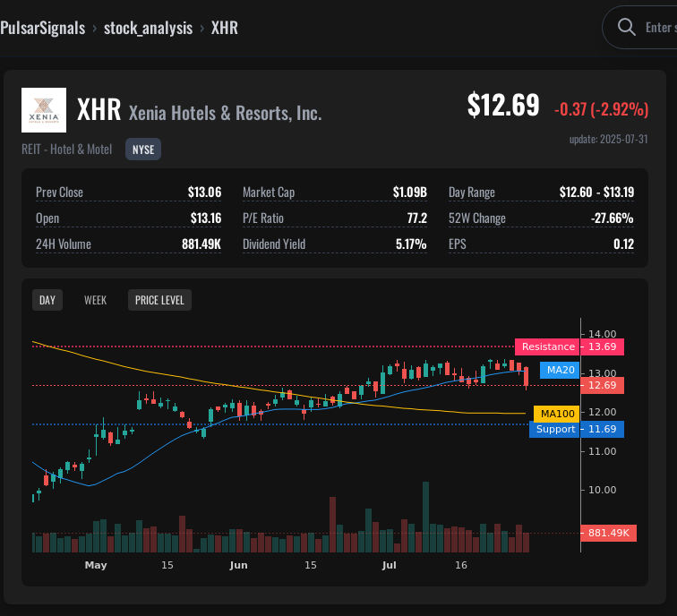This screenshot has height=616, width=677.
Task: Open the Xenia company logo
Action: (44, 110)
